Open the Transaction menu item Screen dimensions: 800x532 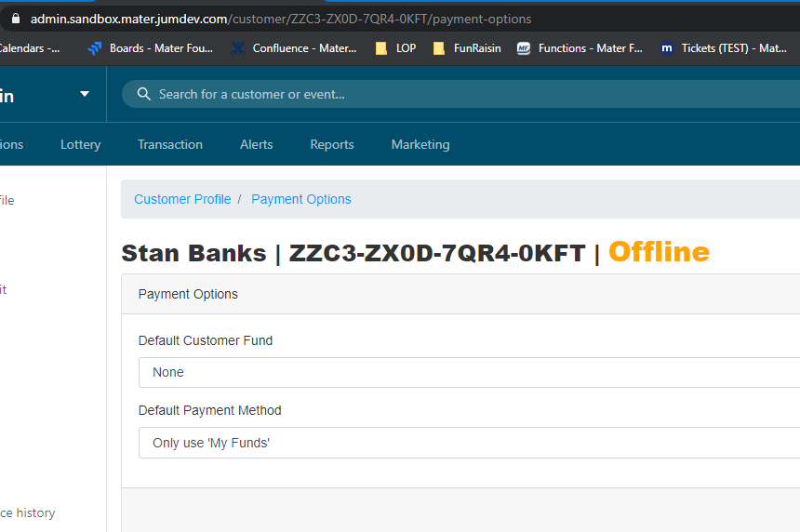pos(170,144)
